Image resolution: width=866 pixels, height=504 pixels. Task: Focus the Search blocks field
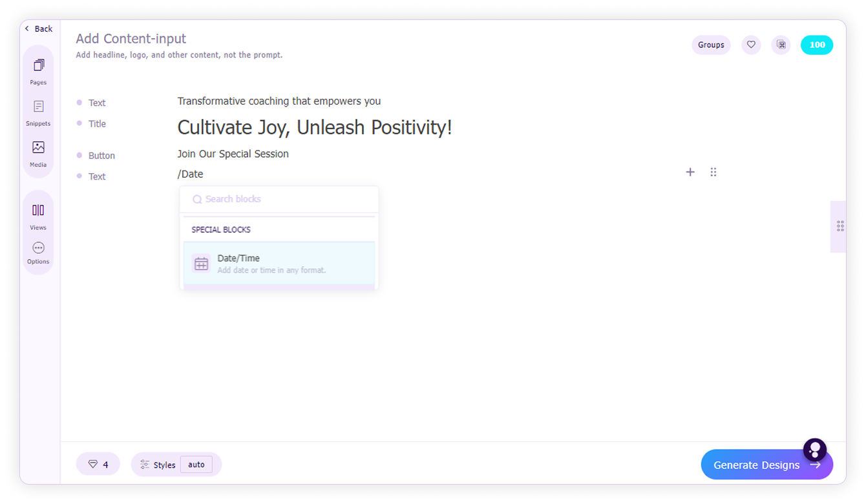point(279,199)
